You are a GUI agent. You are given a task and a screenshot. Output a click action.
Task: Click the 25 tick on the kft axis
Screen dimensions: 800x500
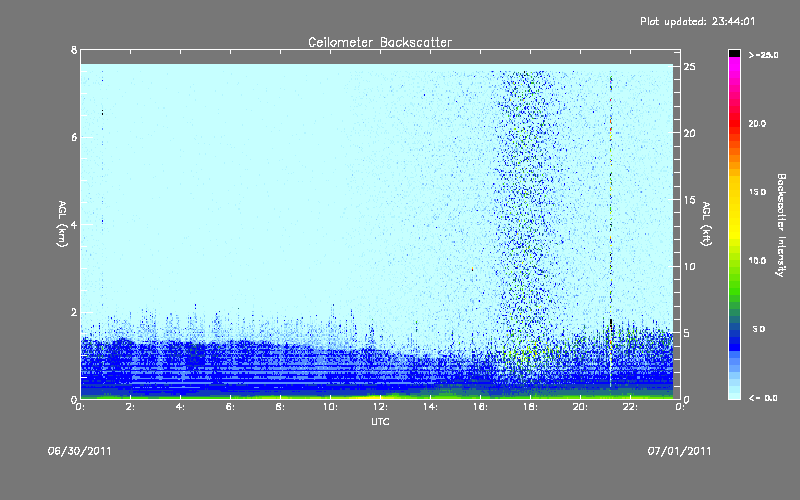[x=689, y=67]
